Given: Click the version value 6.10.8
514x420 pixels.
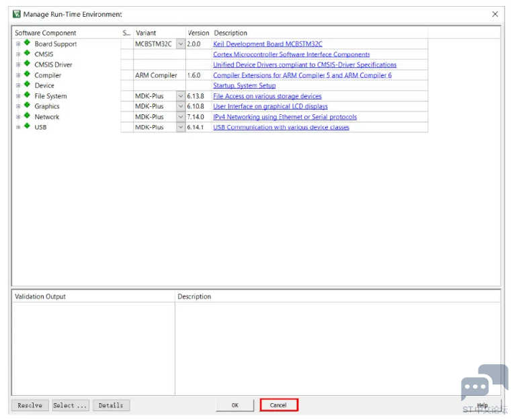Looking at the screenshot, I should (196, 107).
